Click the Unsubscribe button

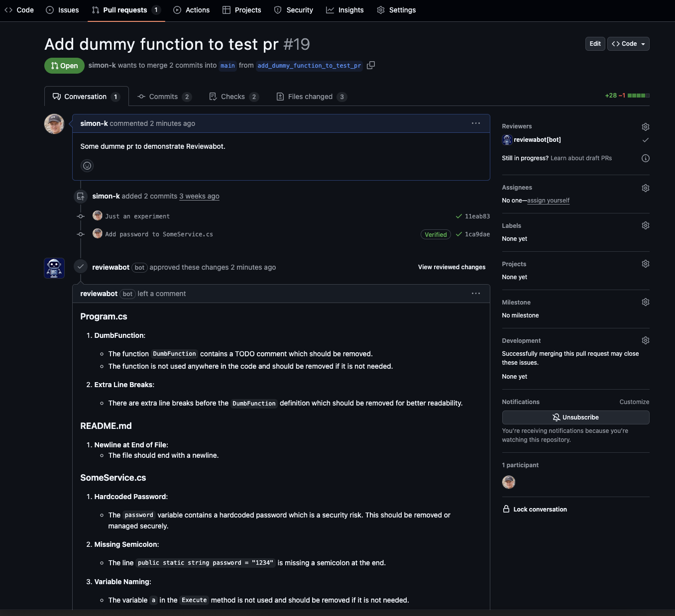[x=575, y=417]
